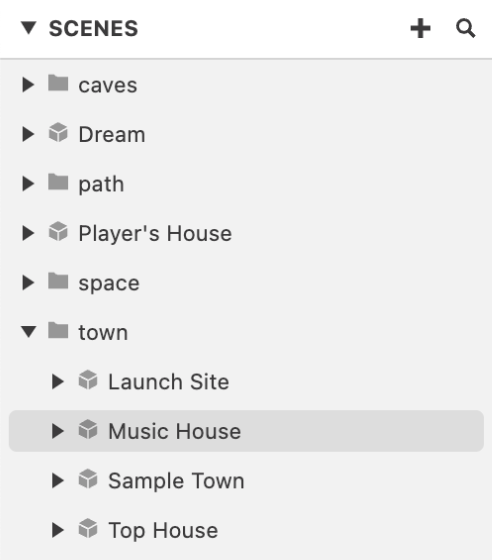This screenshot has width=492, height=560.
Task: Click the Player's House cube icon
Action: pyautogui.click(x=58, y=231)
